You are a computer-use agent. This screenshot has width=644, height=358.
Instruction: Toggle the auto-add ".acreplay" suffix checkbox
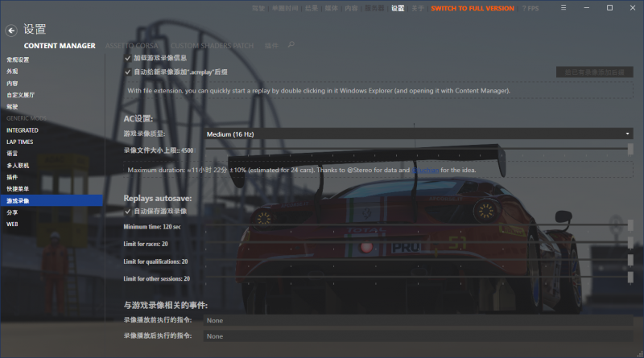(128, 72)
